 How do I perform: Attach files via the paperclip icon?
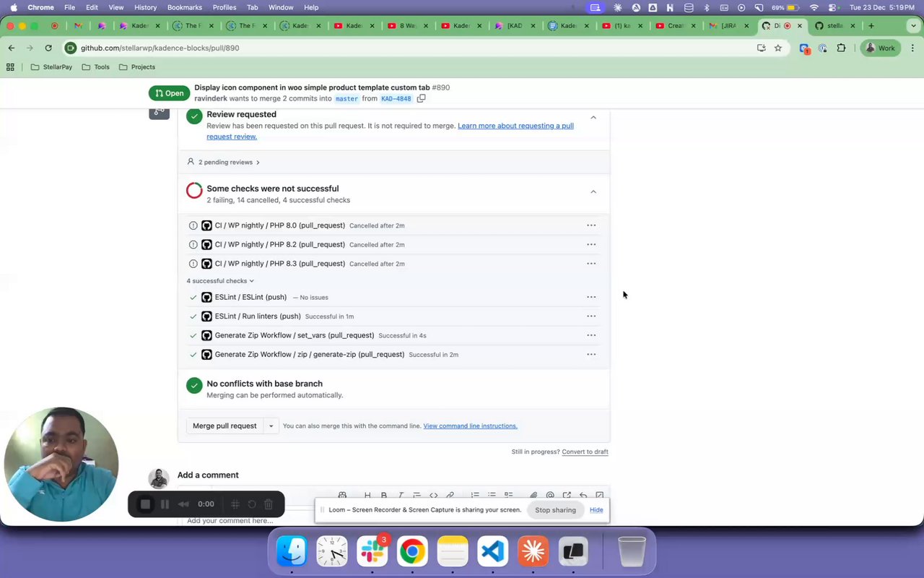point(533,496)
